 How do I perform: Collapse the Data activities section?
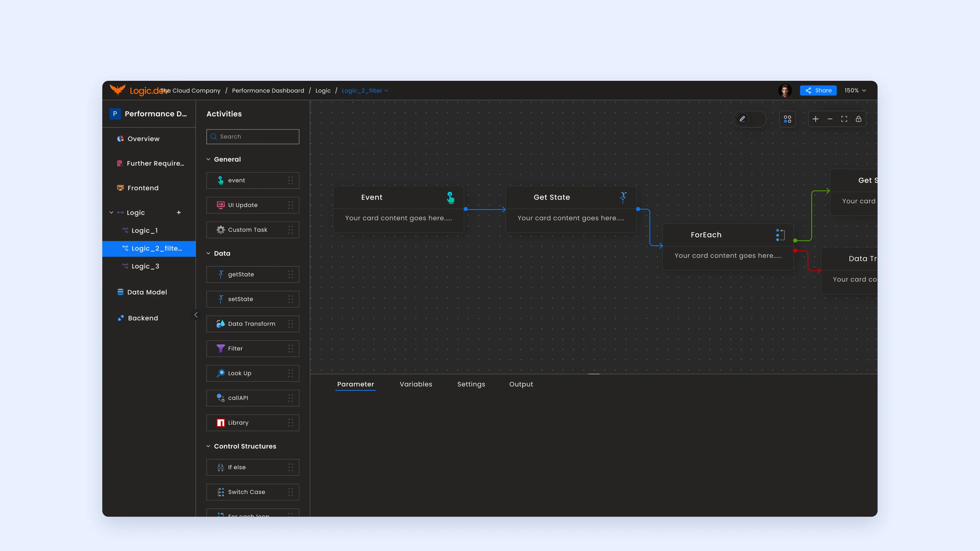point(208,253)
